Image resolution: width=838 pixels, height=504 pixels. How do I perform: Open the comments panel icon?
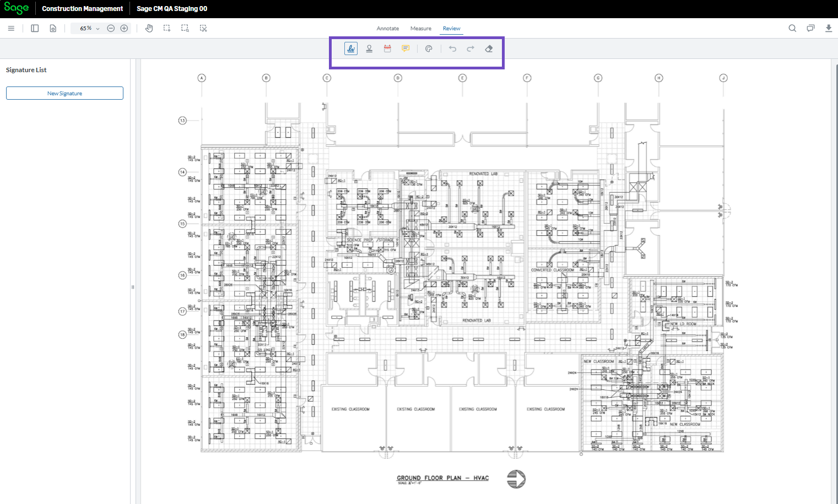point(810,28)
